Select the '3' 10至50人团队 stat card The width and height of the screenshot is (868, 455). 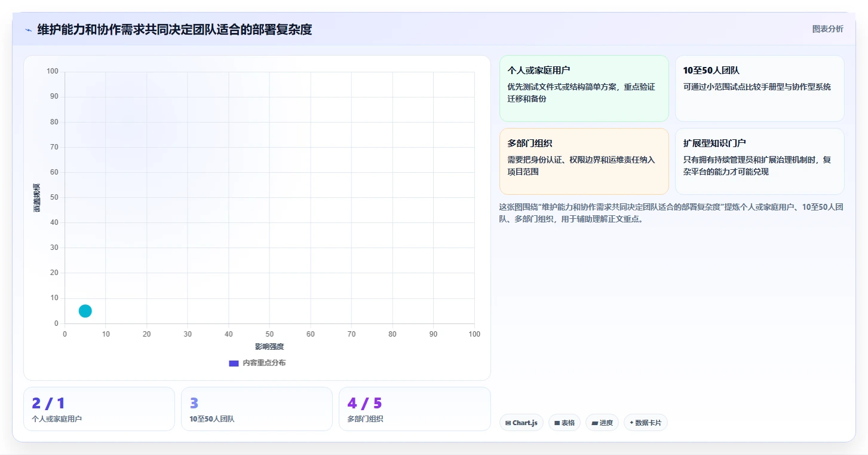tap(257, 409)
